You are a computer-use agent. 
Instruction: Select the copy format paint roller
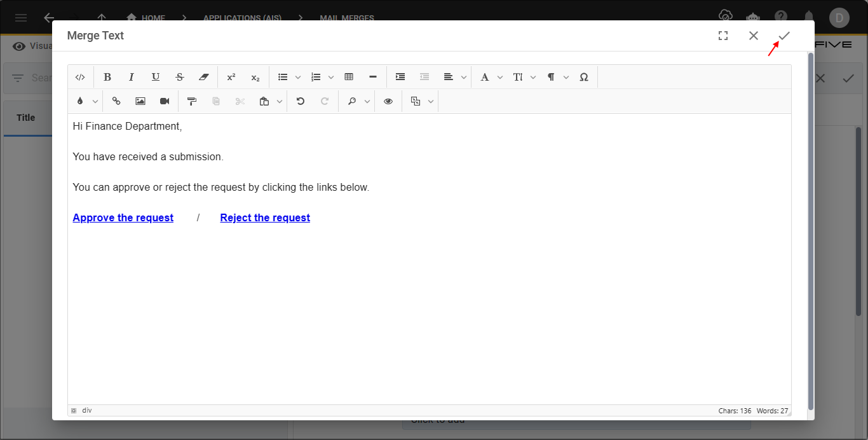[x=192, y=101]
